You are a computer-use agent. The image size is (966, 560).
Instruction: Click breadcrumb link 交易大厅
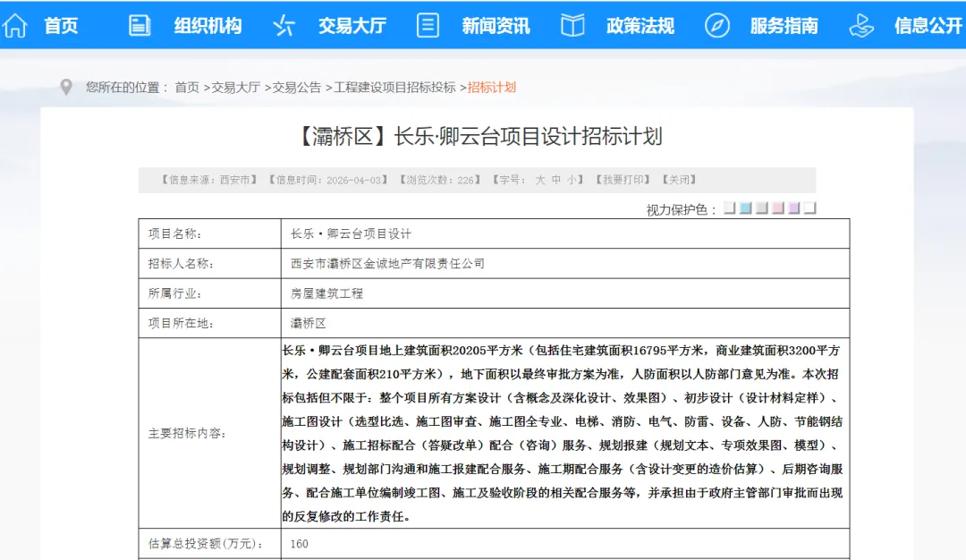236,88
